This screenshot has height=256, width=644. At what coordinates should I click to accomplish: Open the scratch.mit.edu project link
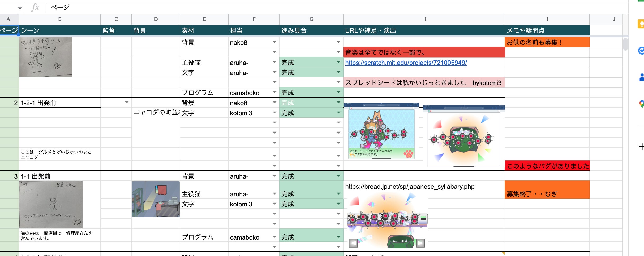click(x=406, y=63)
